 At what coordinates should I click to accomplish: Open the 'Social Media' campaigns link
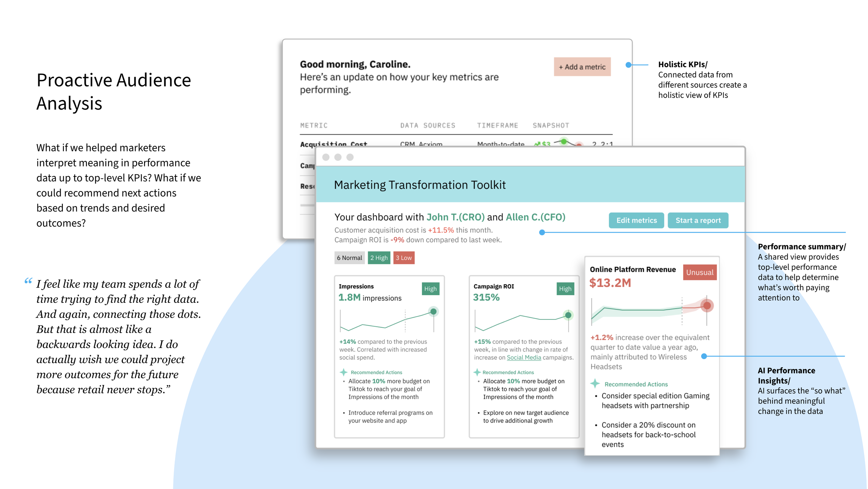pyautogui.click(x=524, y=357)
